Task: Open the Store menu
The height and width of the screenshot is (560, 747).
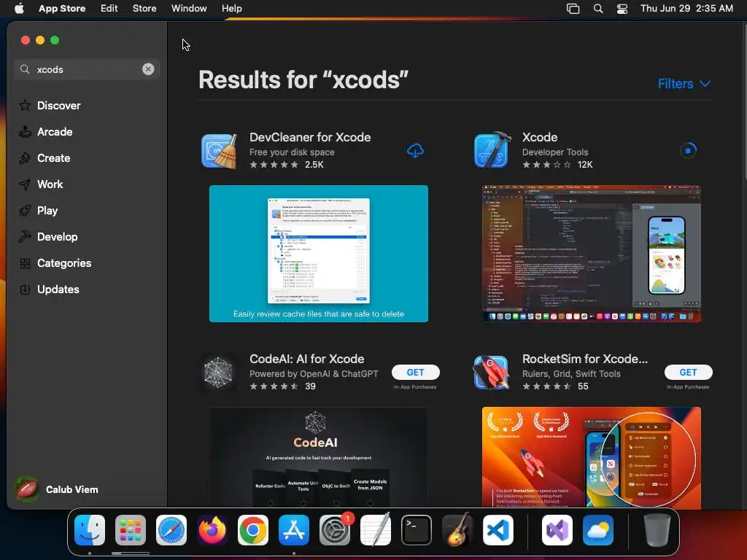Action: [x=144, y=8]
